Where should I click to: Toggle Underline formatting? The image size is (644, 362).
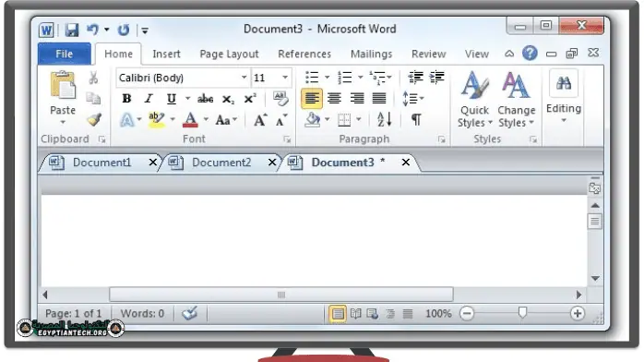(172, 99)
